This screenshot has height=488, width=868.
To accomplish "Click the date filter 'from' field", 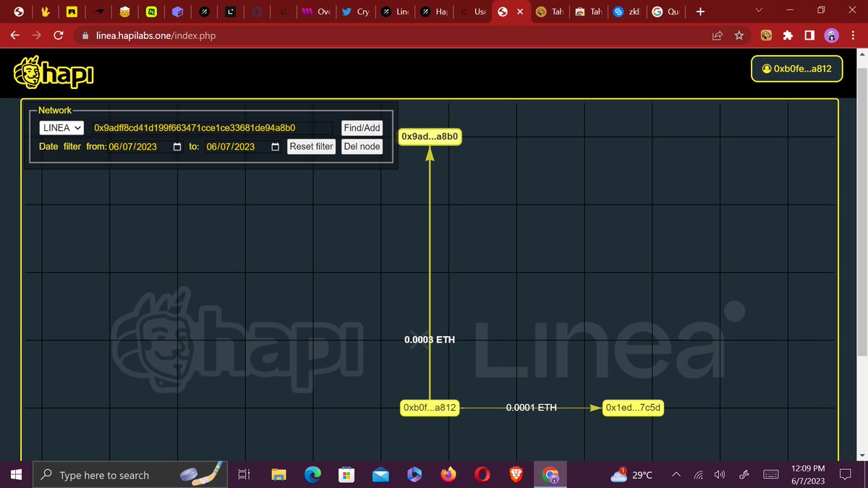I will coord(145,147).
